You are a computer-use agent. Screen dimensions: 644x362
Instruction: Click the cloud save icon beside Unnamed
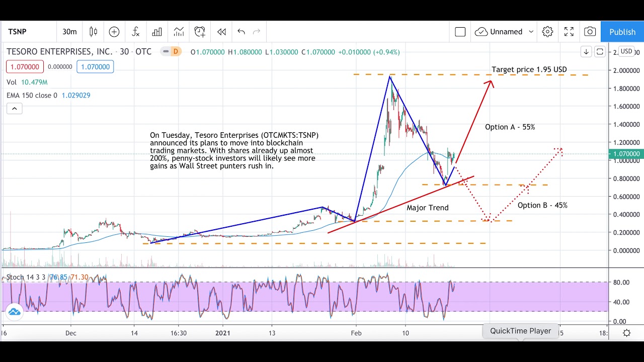point(481,32)
